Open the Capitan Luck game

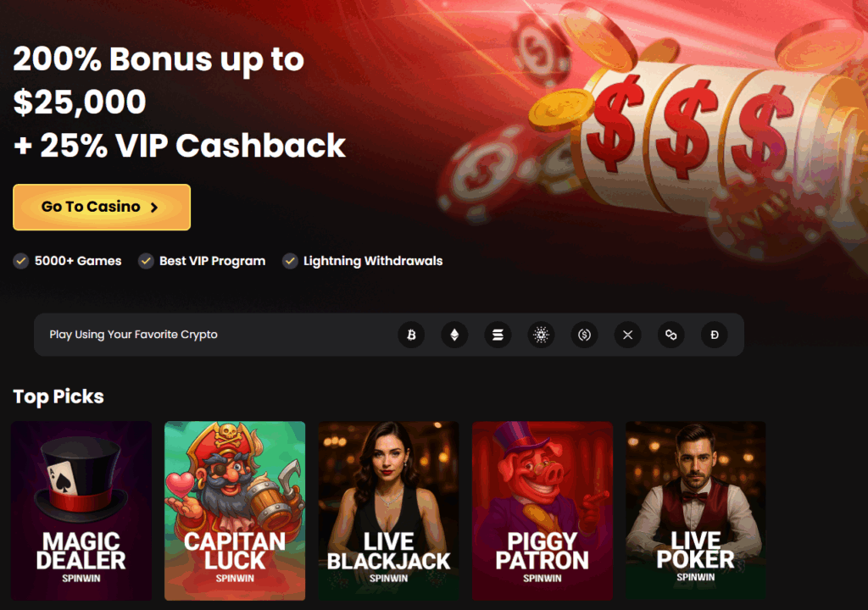(x=235, y=510)
